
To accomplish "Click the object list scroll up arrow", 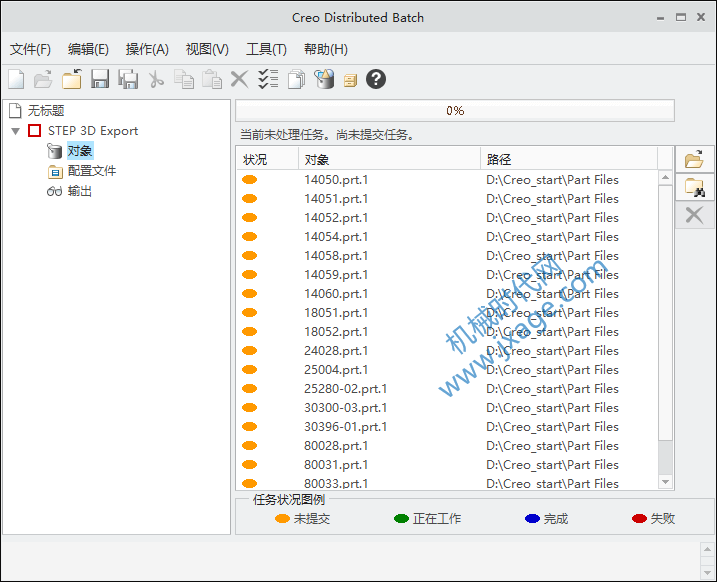I will pos(665,177).
